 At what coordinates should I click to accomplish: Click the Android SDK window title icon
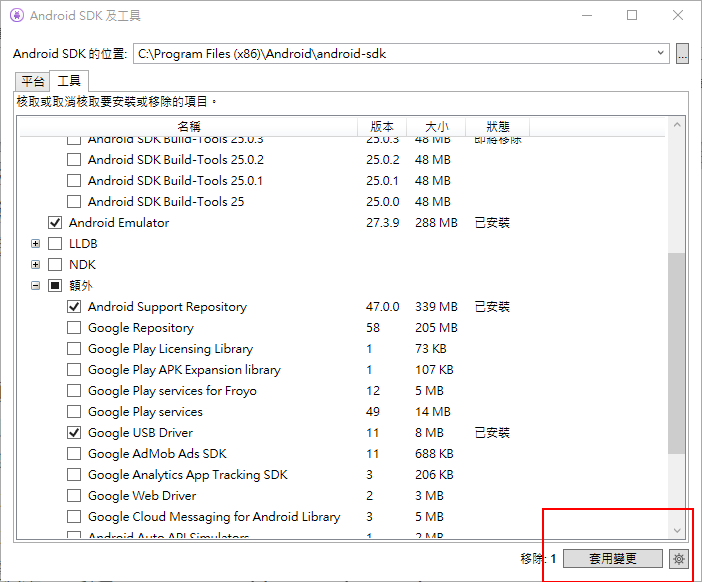coord(17,15)
